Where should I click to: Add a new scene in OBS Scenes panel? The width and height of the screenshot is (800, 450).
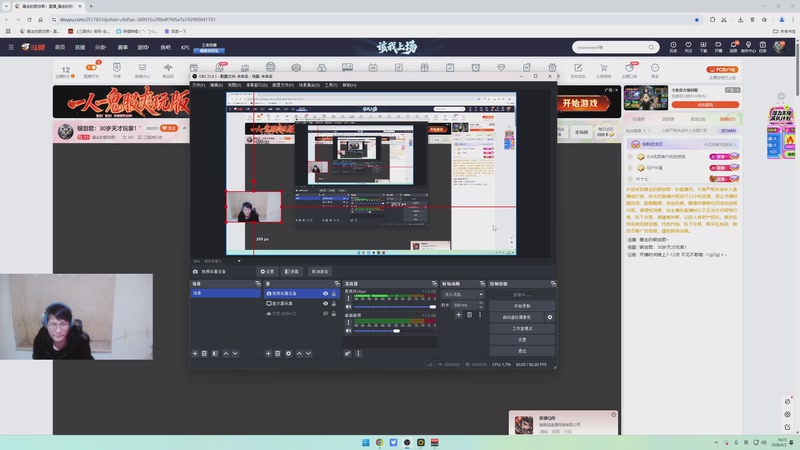(195, 353)
